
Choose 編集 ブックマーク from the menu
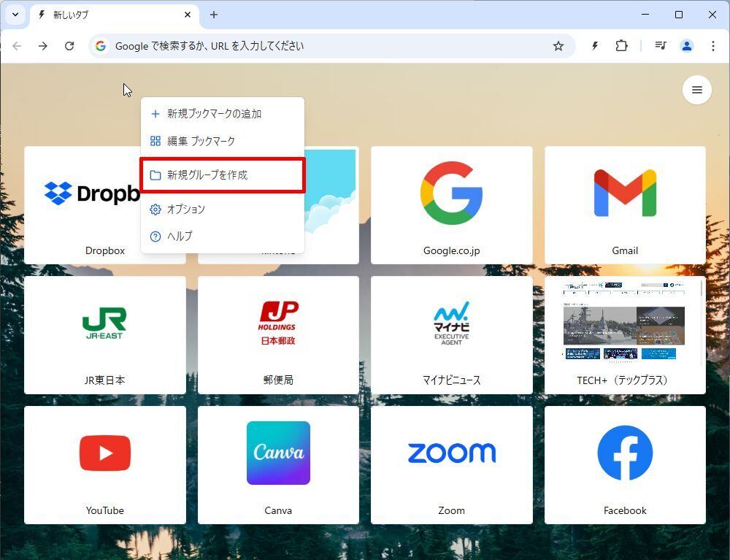223,141
